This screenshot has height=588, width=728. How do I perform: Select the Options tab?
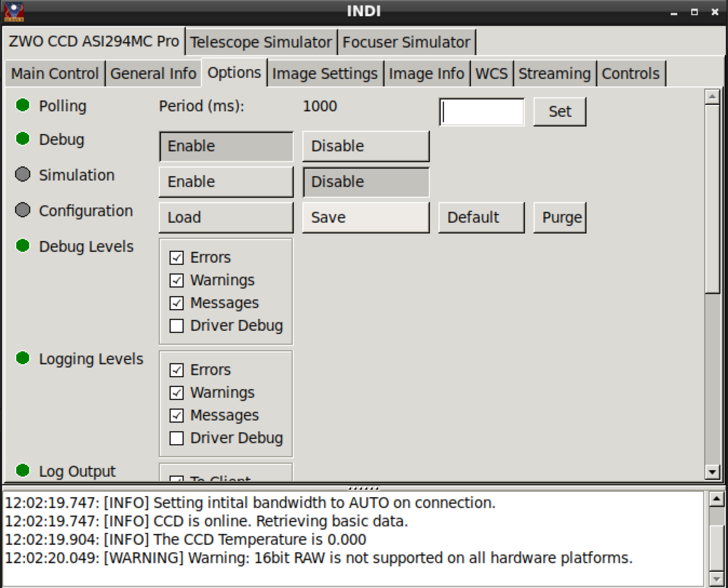point(234,72)
